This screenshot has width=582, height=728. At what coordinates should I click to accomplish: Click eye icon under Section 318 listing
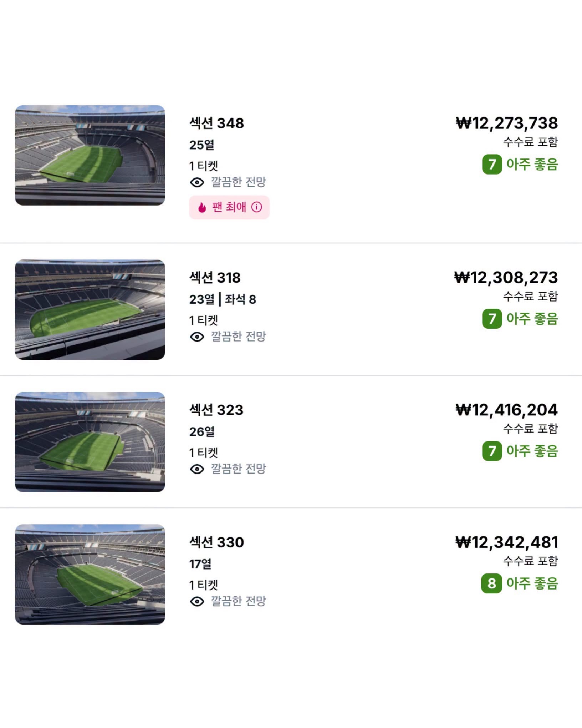click(197, 337)
